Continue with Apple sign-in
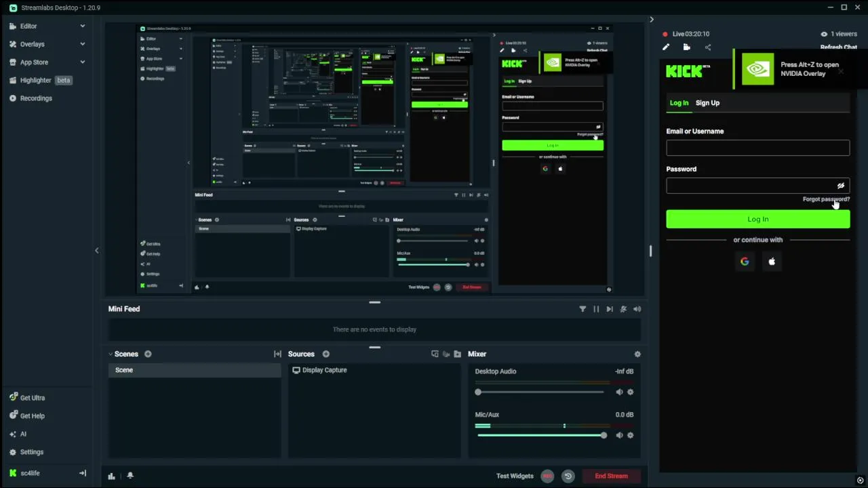This screenshot has height=488, width=868. point(772,262)
